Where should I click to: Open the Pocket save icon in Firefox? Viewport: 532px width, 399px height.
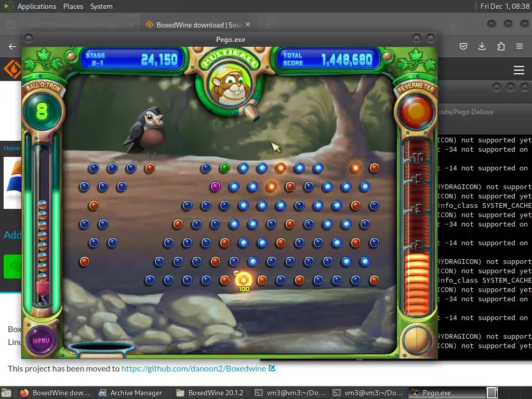click(463, 46)
